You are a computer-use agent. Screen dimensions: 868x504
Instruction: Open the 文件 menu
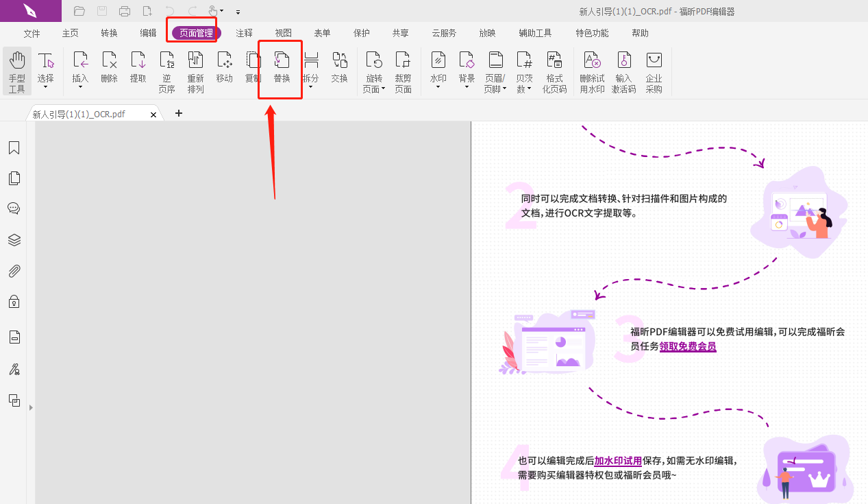(x=32, y=32)
